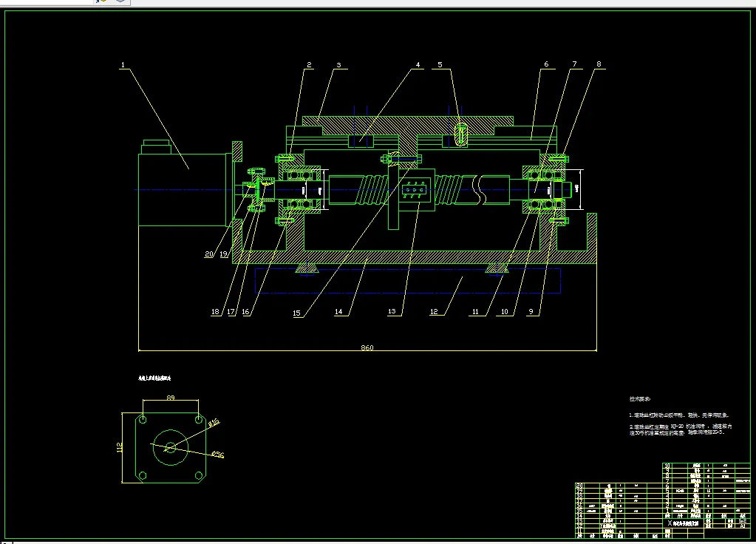
Task: Pick the 860 overall length dimension text
Action: [x=367, y=347]
